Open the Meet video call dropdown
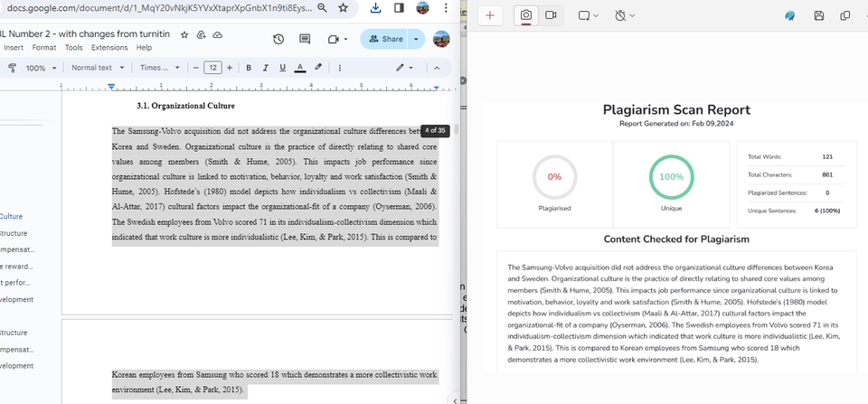This screenshot has height=404, width=868. coord(337,39)
